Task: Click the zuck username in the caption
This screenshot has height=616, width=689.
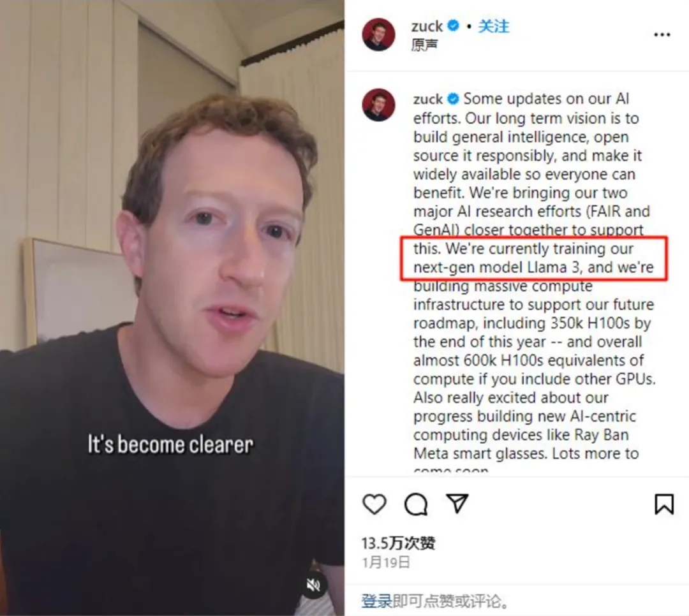Action: 428,99
